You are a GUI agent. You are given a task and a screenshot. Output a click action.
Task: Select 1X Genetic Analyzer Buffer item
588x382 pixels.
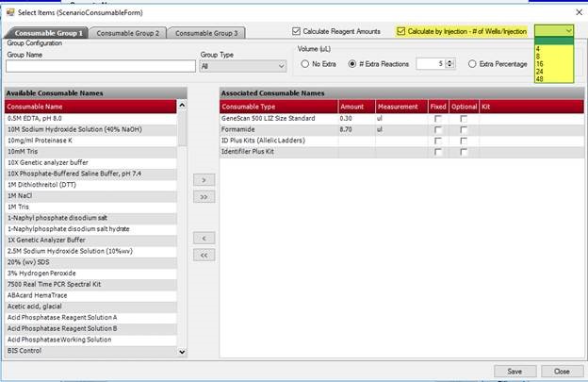90,241
